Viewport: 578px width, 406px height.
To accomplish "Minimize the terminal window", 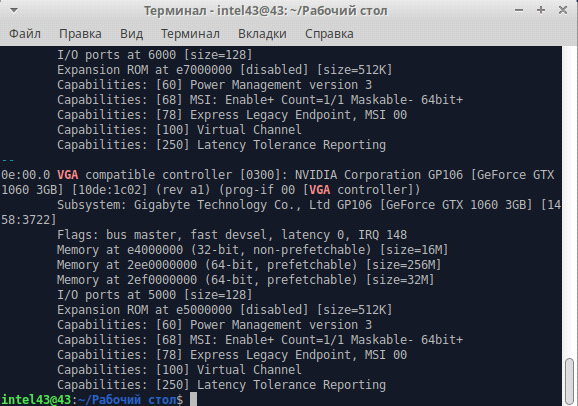I will coord(519,10).
